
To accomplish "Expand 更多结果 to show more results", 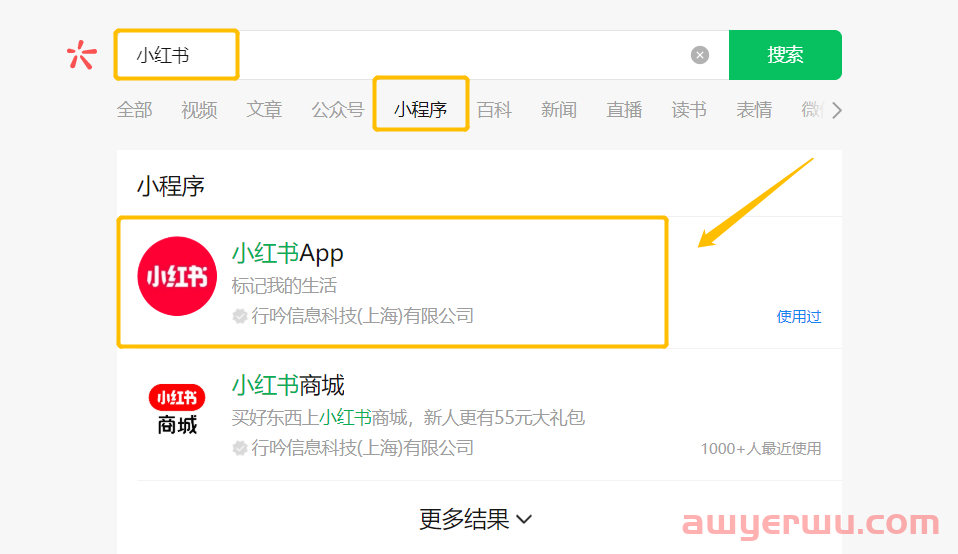I will [475, 520].
